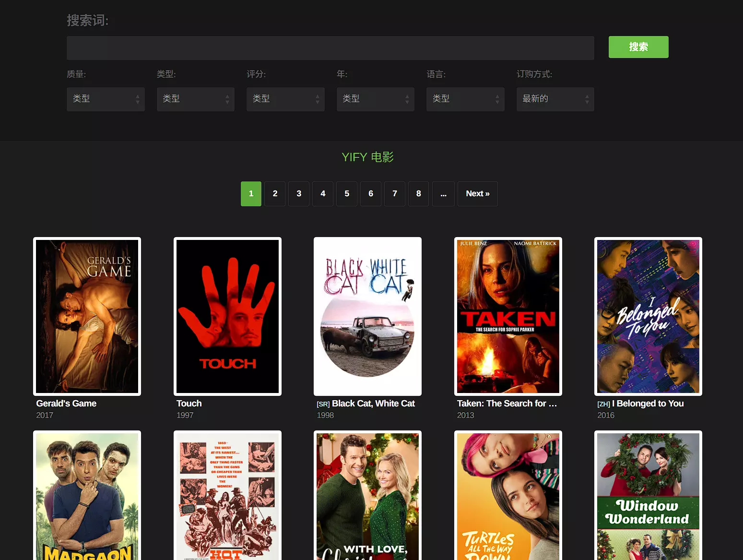Open the red hand Touch poster
The height and width of the screenshot is (560, 743).
227,316
